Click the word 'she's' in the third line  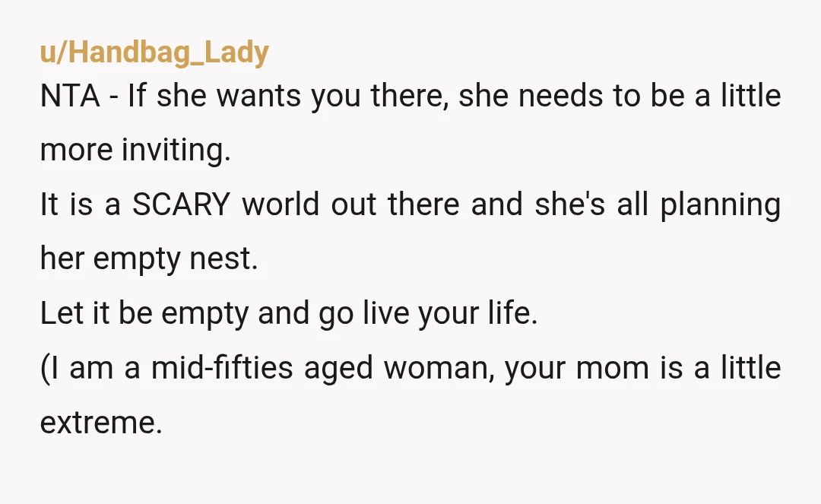click(569, 204)
